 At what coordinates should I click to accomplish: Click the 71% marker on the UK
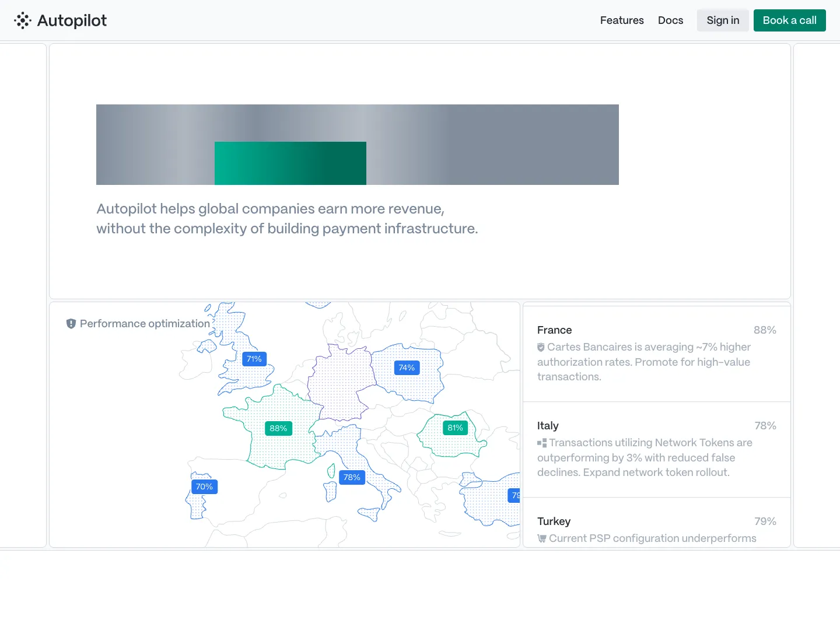254,359
